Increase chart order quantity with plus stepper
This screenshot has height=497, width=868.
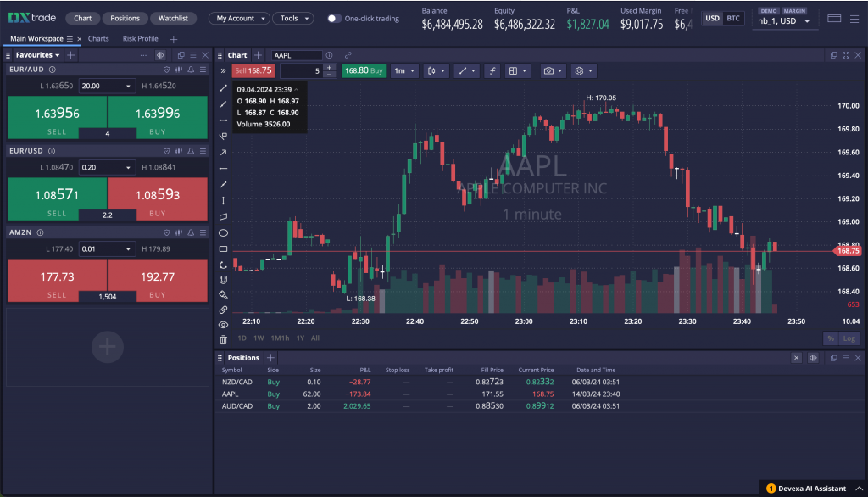point(329,68)
